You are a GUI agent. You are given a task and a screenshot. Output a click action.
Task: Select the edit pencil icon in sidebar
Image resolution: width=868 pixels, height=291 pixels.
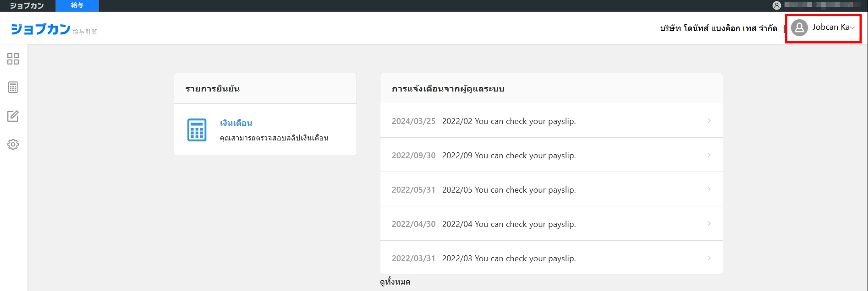[13, 116]
